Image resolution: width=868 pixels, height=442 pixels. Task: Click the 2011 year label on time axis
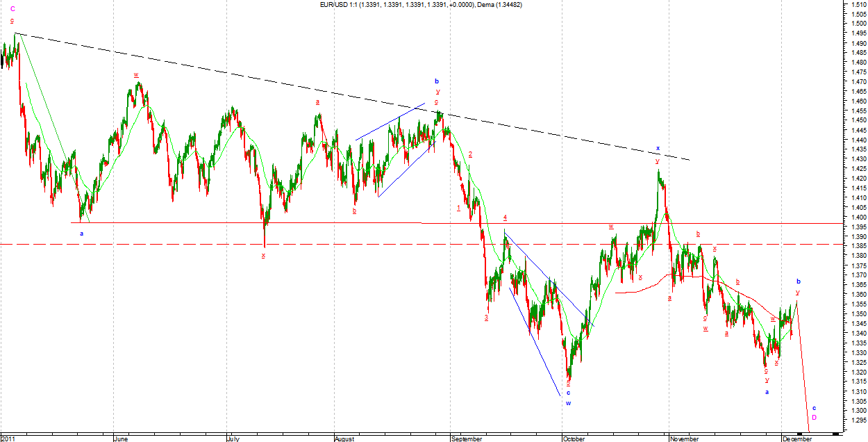pos(8,439)
